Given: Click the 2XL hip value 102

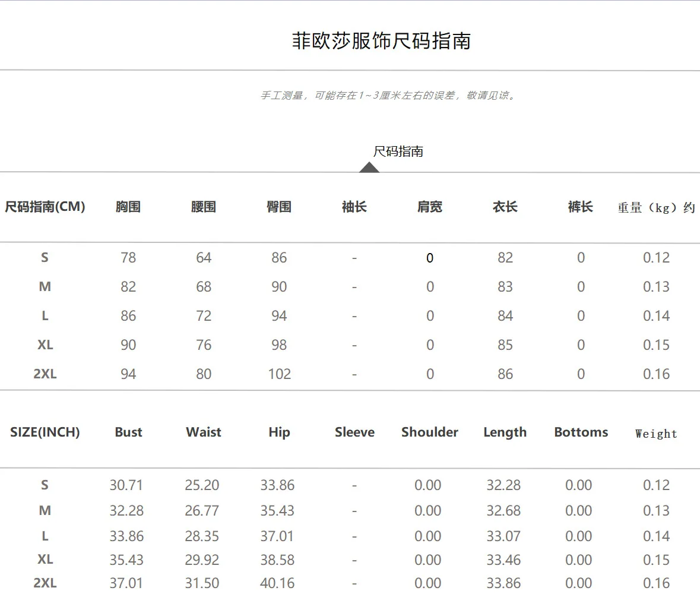Looking at the screenshot, I should click(279, 374).
